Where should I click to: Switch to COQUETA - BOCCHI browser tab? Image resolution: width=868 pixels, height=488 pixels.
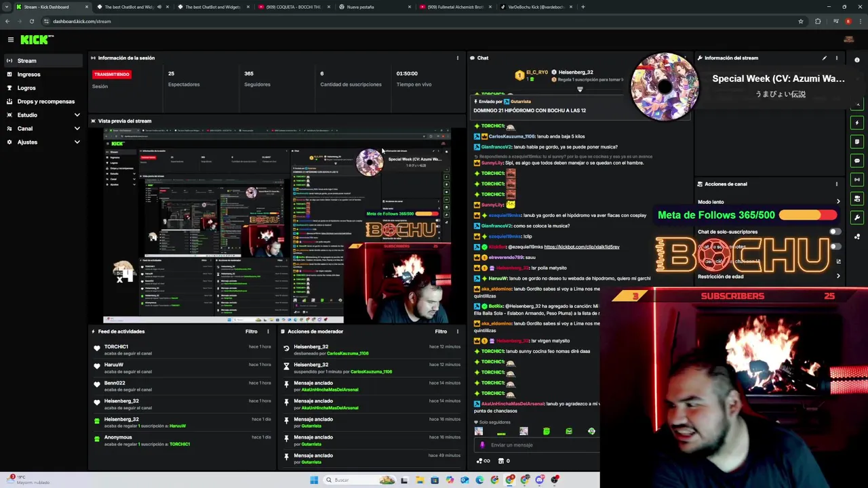[x=295, y=7]
